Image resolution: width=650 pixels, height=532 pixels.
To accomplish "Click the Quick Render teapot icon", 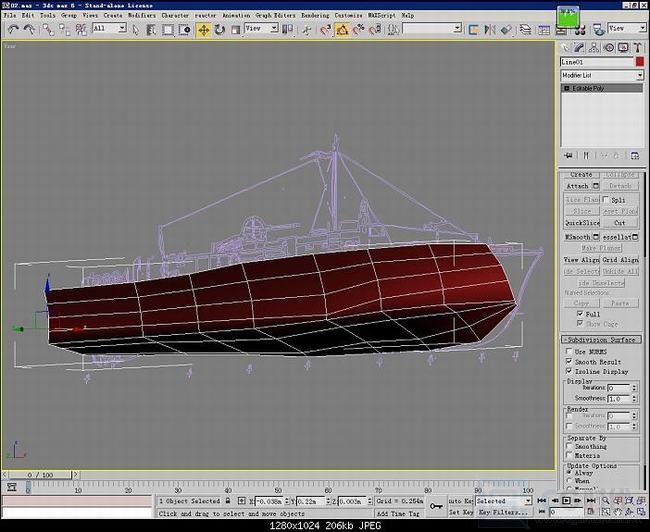I will 598,29.
